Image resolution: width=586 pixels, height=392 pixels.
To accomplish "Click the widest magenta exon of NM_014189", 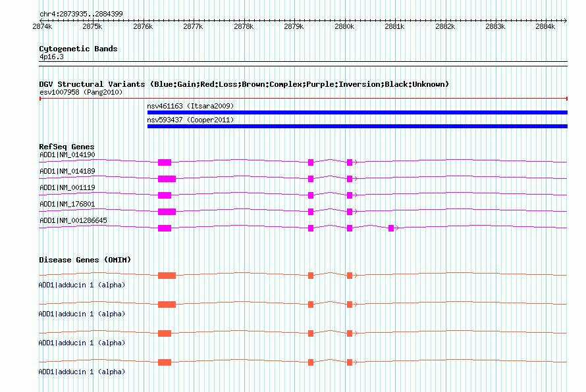I will 167,179.
